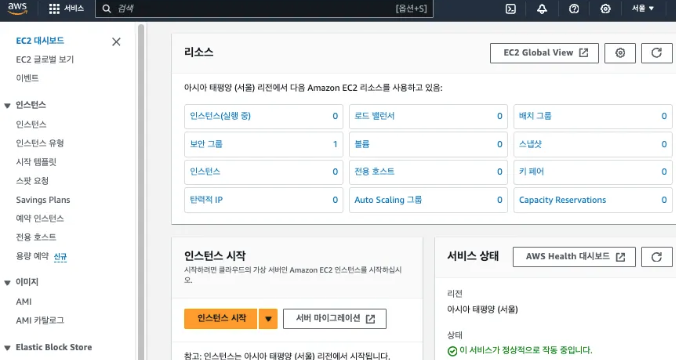676x360 pixels.
Task: Open 인스턴스 유형 in sidebar
Action: 40,143
